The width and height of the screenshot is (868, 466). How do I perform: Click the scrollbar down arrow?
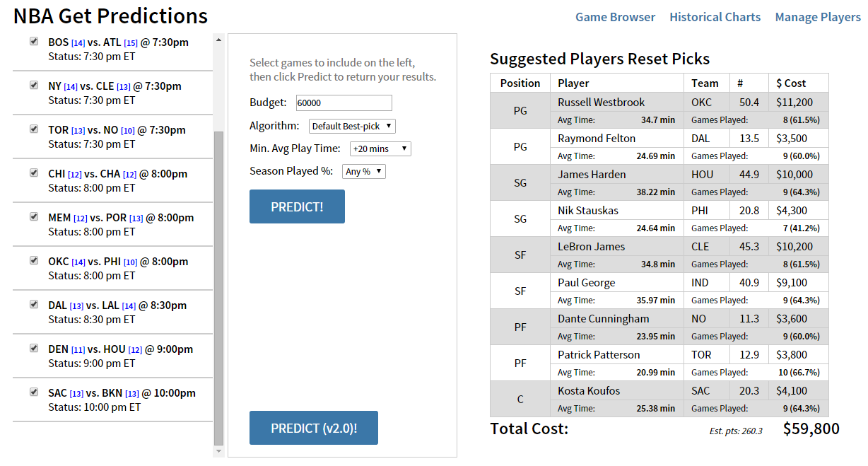click(x=218, y=450)
